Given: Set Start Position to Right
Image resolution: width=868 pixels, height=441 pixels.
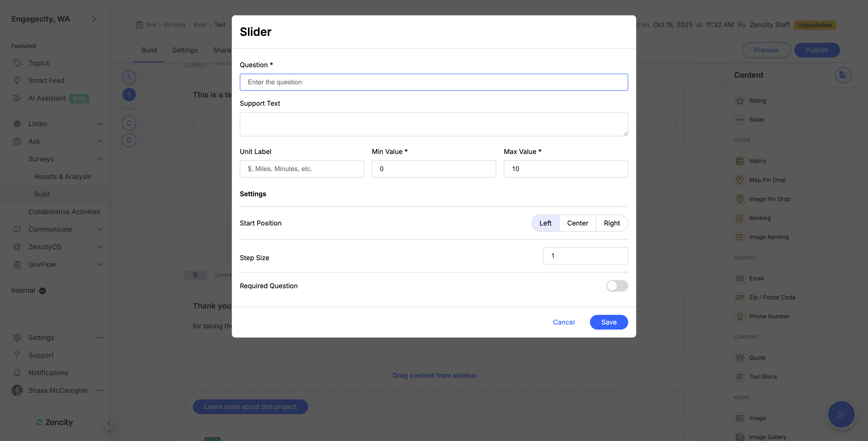Looking at the screenshot, I should [612, 223].
